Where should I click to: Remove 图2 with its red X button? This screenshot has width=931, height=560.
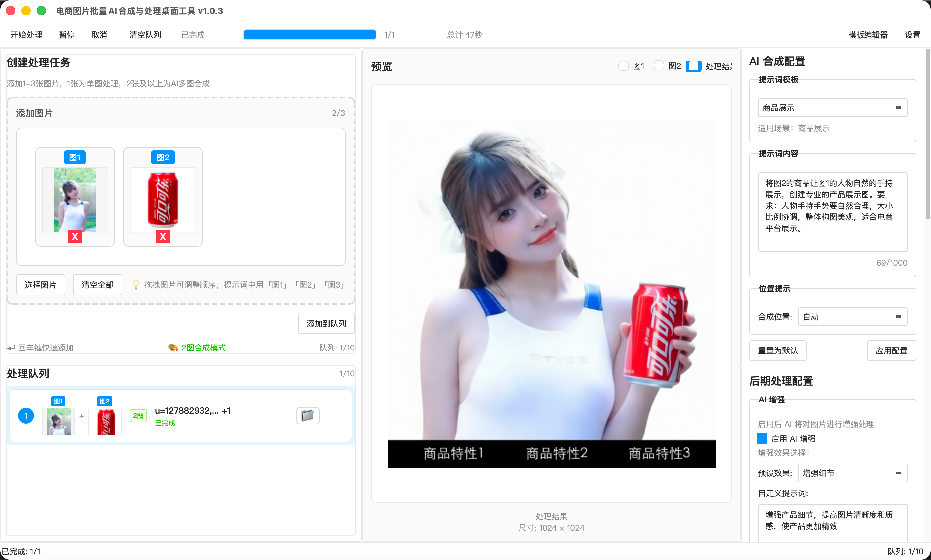coord(163,237)
